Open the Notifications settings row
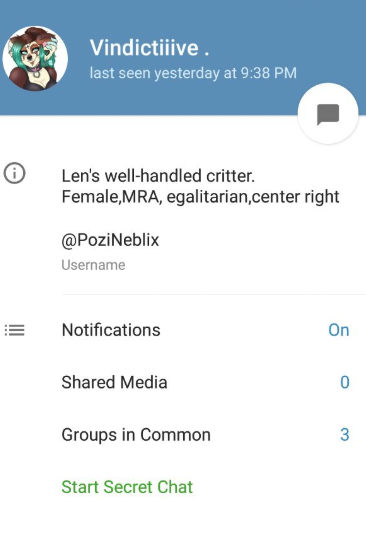The height and width of the screenshot is (551, 366). click(183, 330)
